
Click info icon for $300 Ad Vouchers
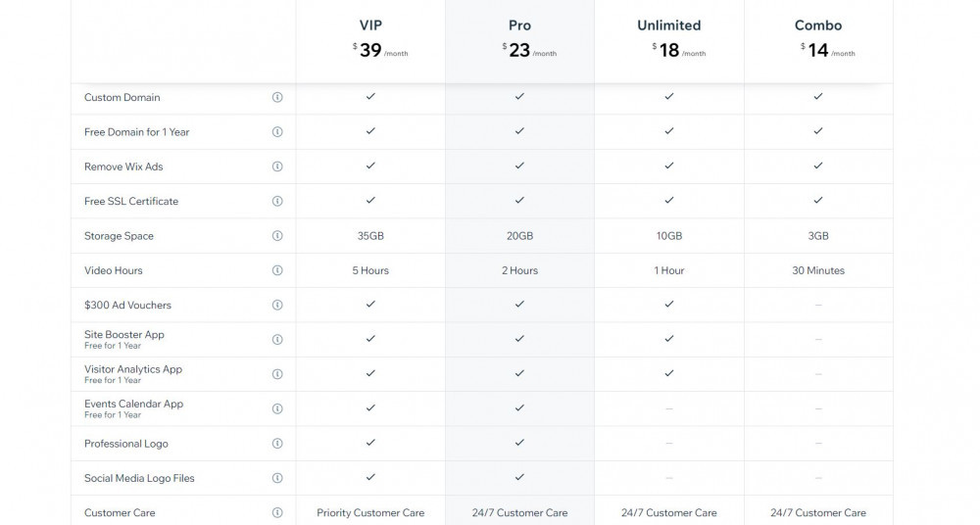click(x=277, y=305)
